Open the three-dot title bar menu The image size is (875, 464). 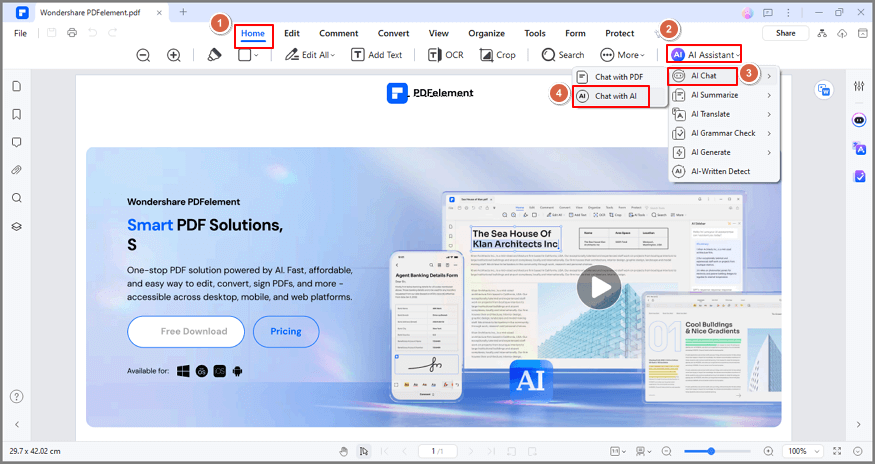pos(788,12)
